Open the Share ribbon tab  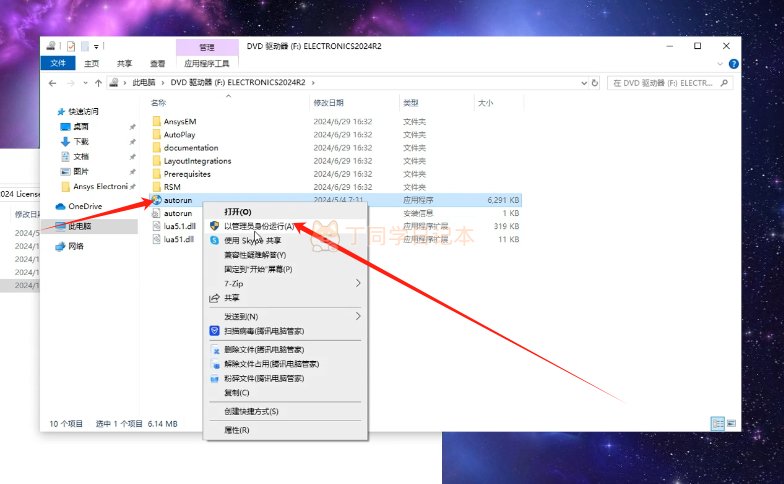click(x=124, y=64)
